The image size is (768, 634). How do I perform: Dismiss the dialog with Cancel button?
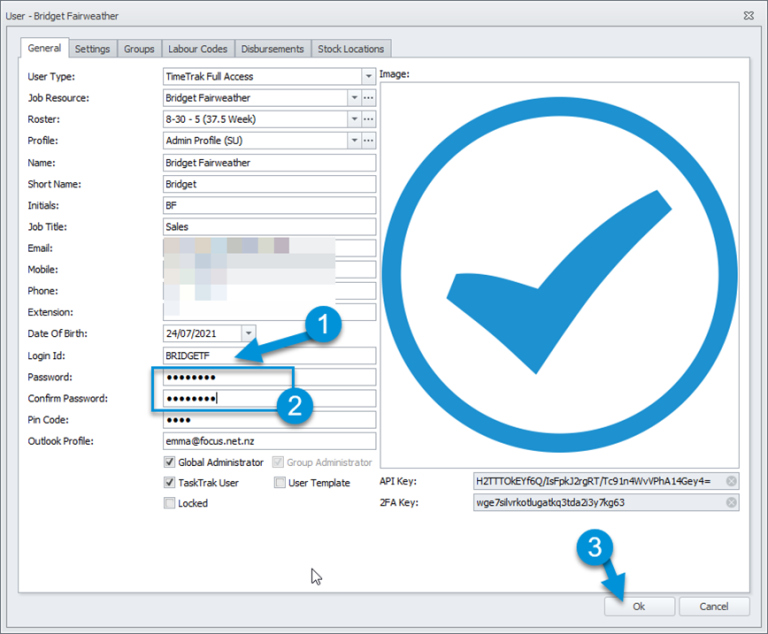pyautogui.click(x=714, y=607)
